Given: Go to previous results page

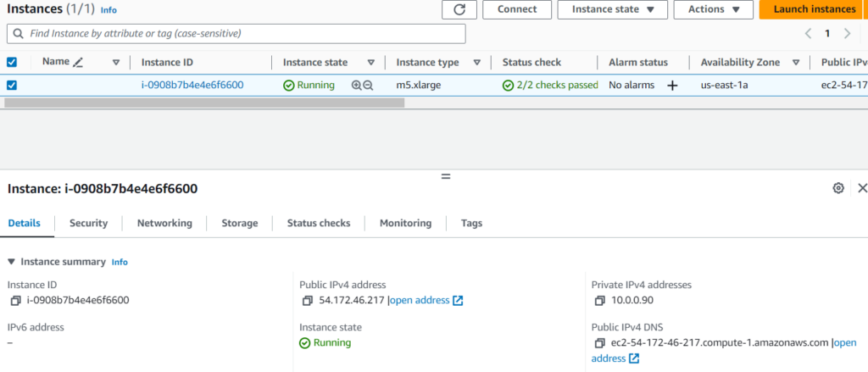Looking at the screenshot, I should [808, 34].
